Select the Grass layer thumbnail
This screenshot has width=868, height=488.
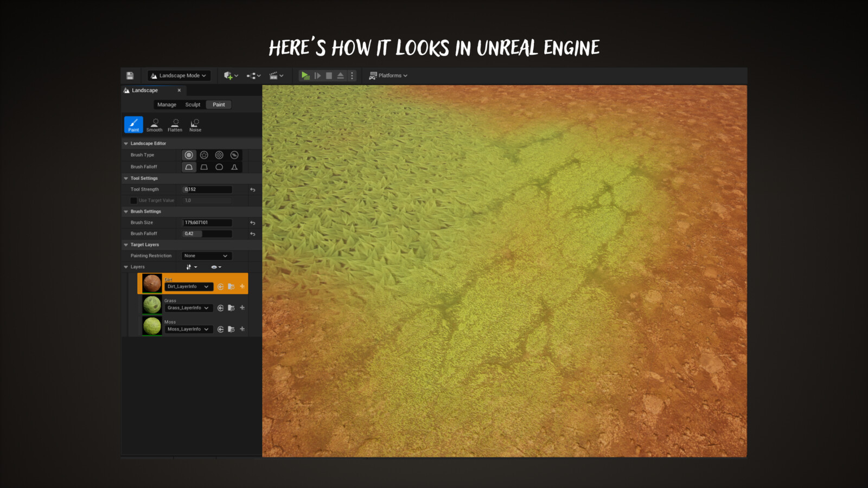click(152, 305)
